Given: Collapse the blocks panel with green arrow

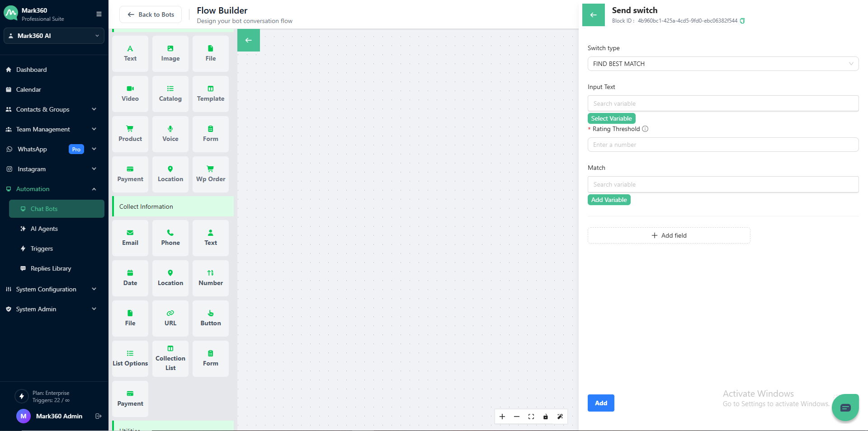Looking at the screenshot, I should (x=248, y=40).
